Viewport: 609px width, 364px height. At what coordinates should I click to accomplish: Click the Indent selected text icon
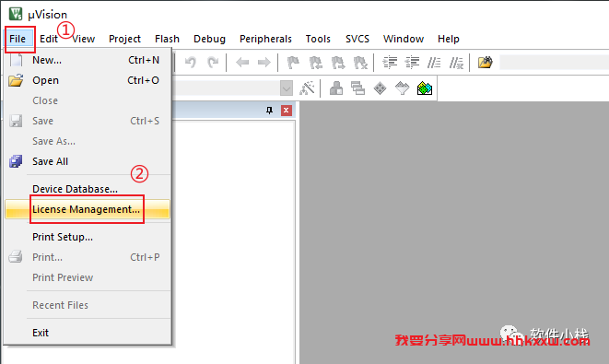coord(390,62)
